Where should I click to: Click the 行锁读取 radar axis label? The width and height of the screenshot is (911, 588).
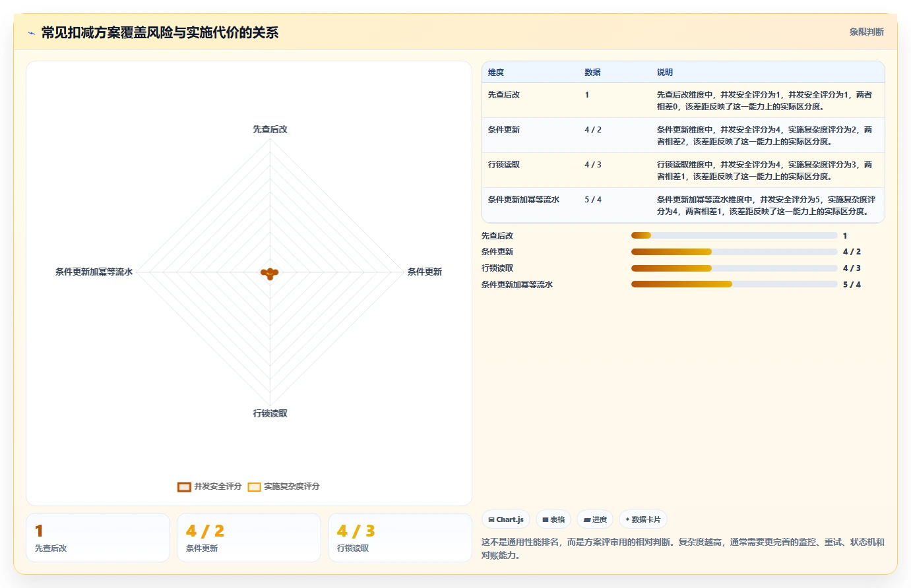click(270, 413)
